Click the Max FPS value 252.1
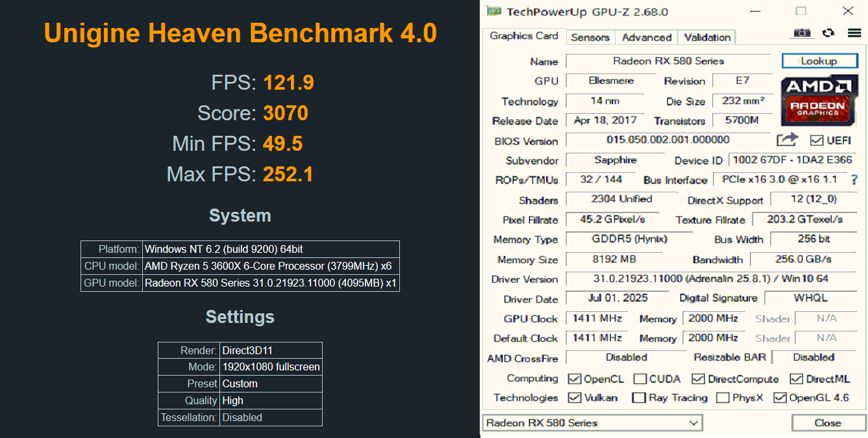 (288, 174)
